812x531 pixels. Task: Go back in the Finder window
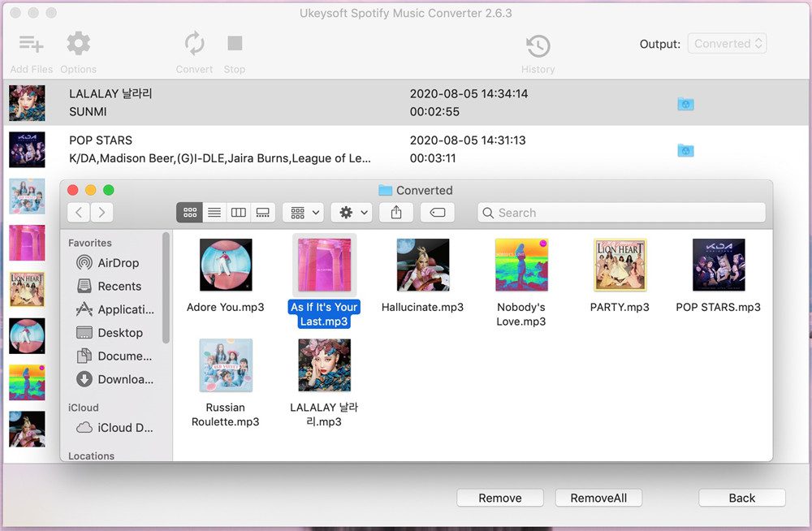click(x=79, y=213)
